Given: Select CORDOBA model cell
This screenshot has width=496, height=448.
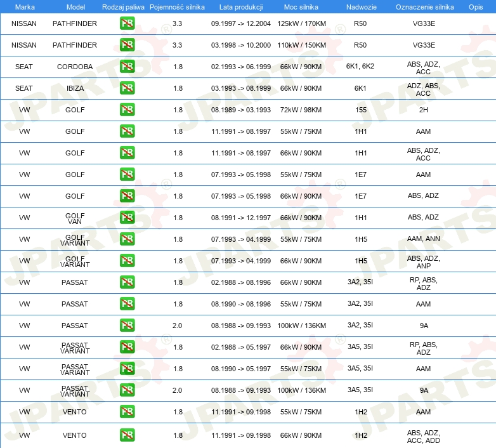Looking at the screenshot, I should coord(75,67).
